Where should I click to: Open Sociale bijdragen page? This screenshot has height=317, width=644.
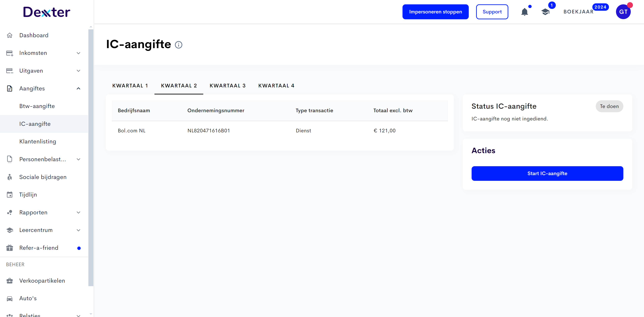[x=44, y=177]
